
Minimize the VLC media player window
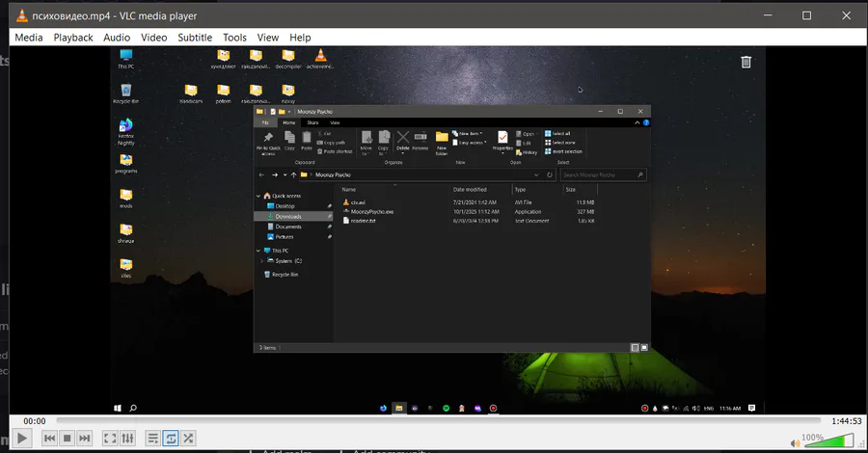[768, 15]
